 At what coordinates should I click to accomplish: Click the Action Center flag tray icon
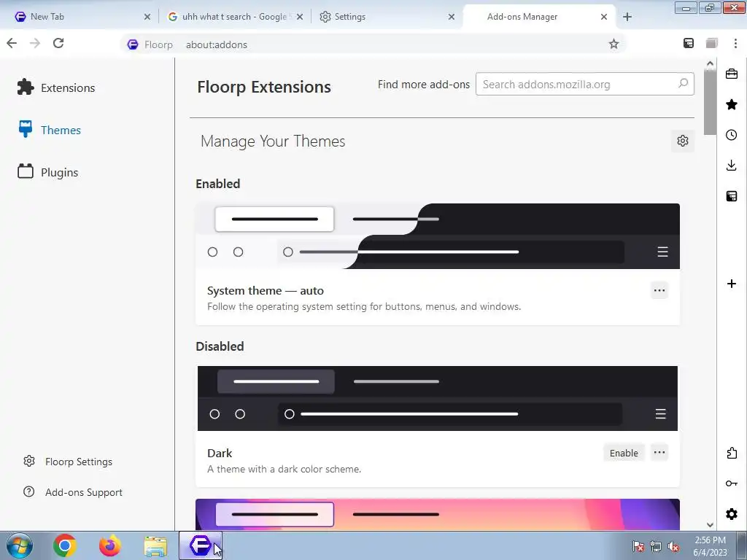[638, 546]
